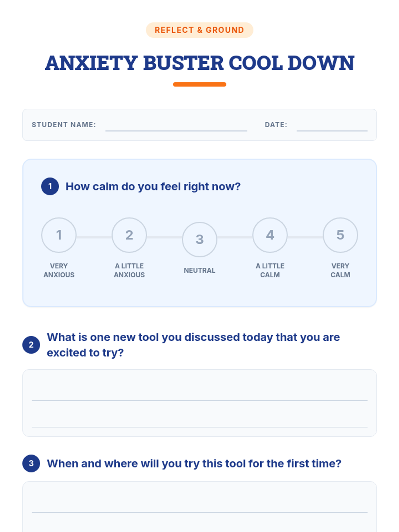Select calm rating 1 circle
This screenshot has width=399, height=532.
tap(59, 235)
